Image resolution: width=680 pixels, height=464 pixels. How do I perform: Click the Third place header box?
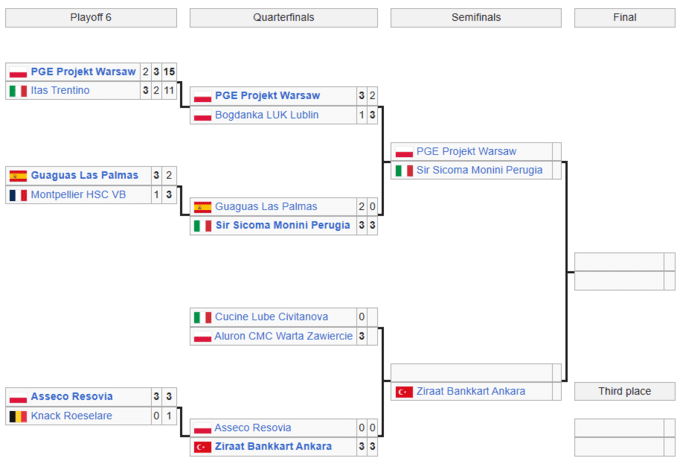coord(625,391)
